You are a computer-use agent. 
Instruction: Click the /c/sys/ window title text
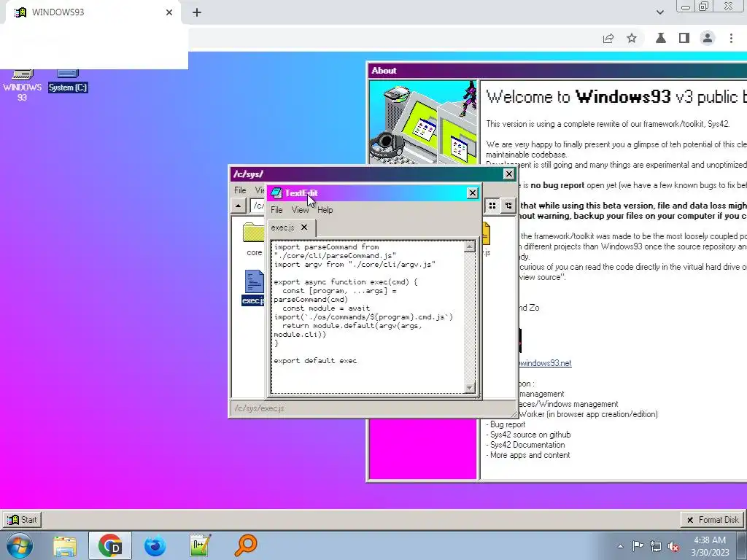[x=248, y=174]
